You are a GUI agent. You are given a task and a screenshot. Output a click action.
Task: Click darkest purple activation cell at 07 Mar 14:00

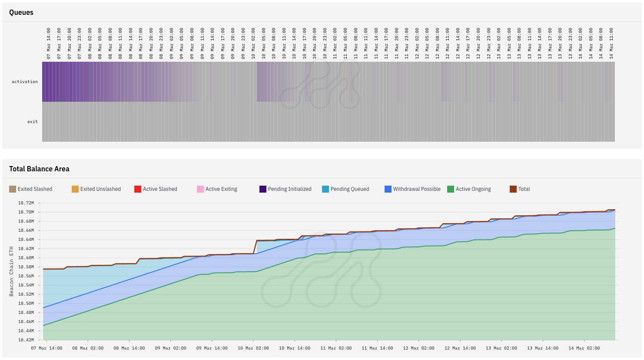[44, 82]
